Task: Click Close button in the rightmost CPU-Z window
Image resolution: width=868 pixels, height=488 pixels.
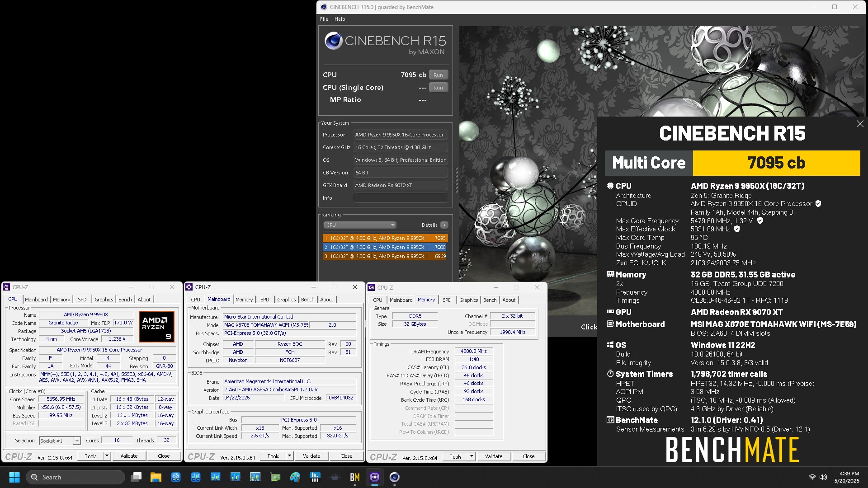Action: pyautogui.click(x=528, y=456)
